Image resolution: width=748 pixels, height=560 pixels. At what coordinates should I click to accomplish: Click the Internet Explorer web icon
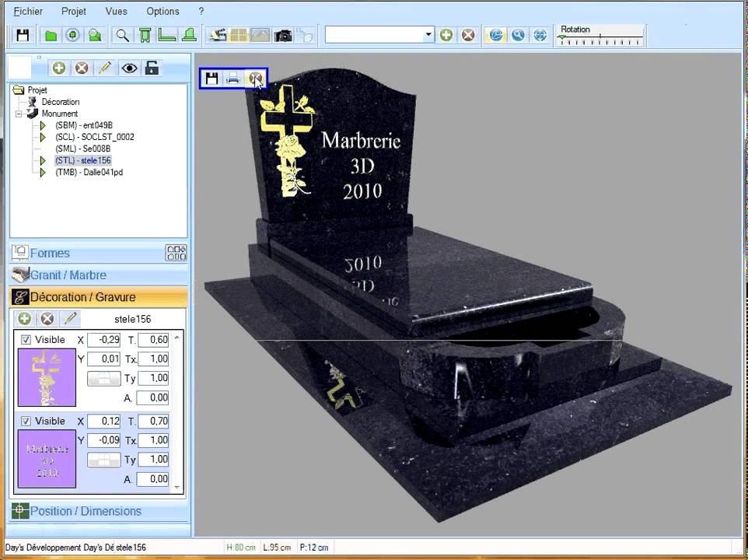[496, 35]
